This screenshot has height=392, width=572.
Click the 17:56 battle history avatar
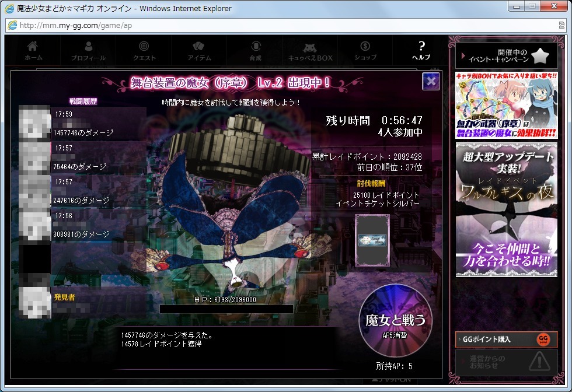pyautogui.click(x=34, y=225)
